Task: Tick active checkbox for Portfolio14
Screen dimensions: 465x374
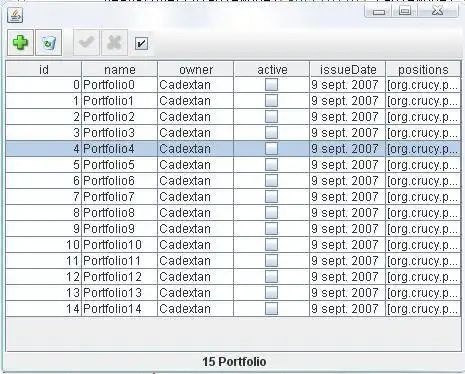Action: [271, 309]
